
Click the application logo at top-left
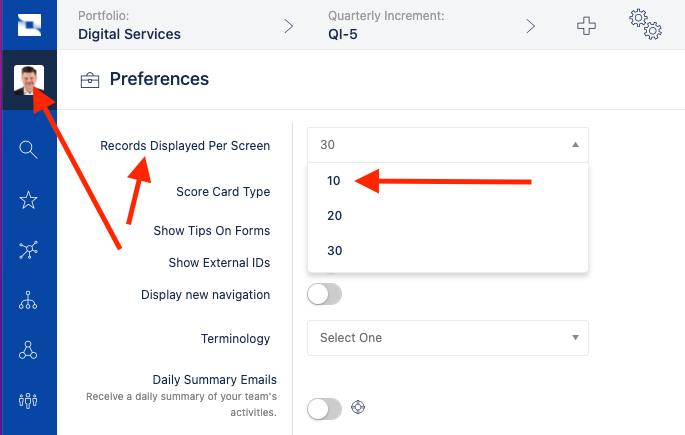(x=29, y=24)
